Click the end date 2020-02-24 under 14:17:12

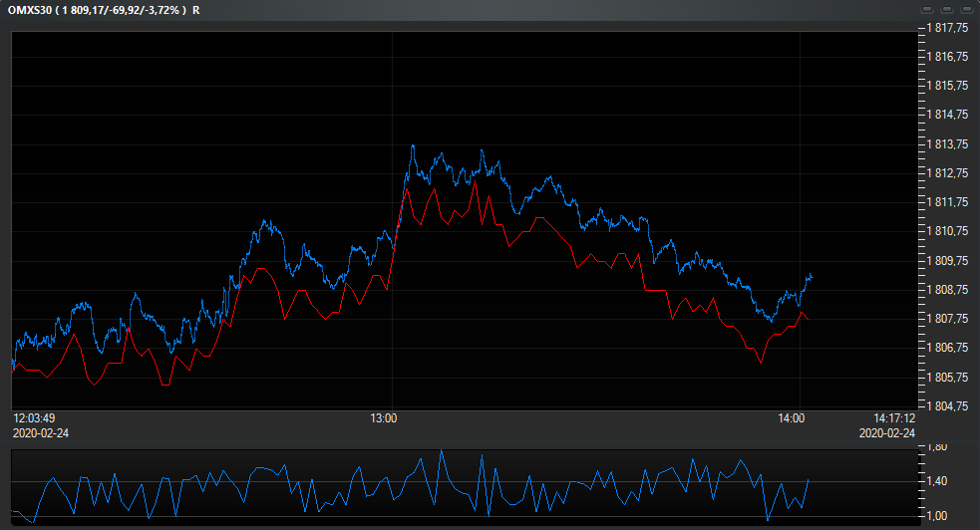(886, 433)
